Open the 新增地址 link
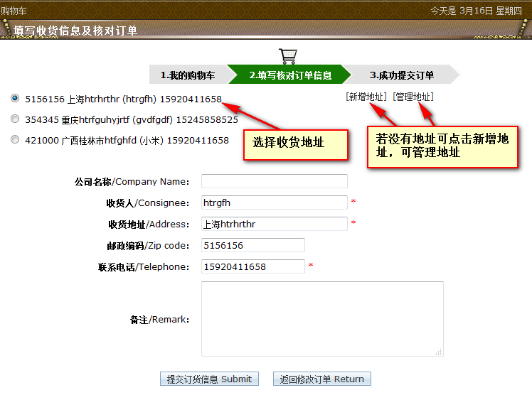The width and height of the screenshot is (532, 400). (x=366, y=97)
